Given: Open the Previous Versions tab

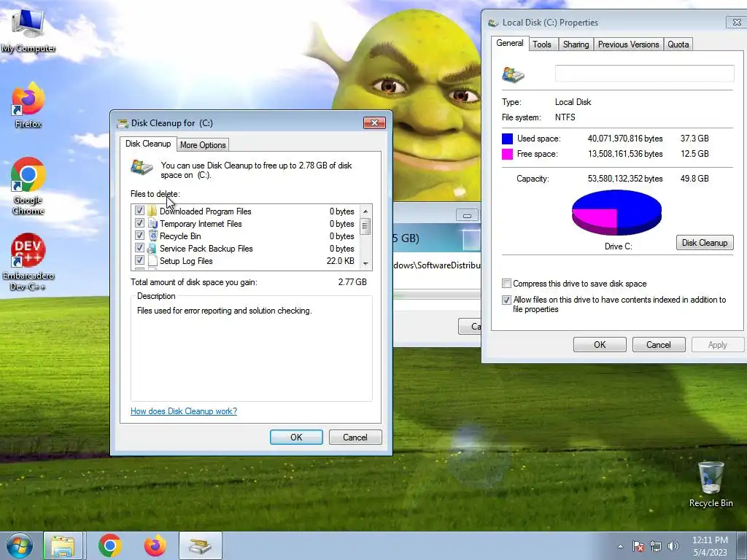Looking at the screenshot, I should tap(628, 44).
